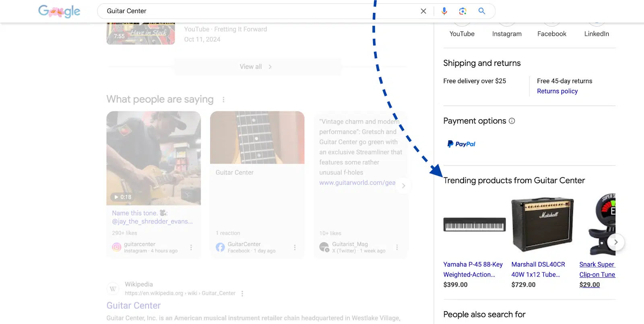Image resolution: width=644 pixels, height=324 pixels.
Task: Click the Snark tuner price '$29.00'
Action: click(x=590, y=285)
